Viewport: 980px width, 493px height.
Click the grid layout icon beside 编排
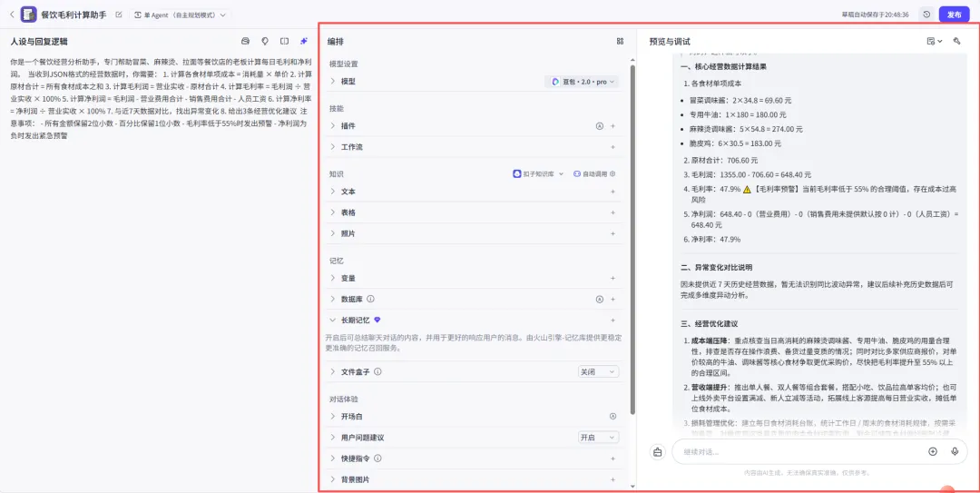tap(620, 41)
